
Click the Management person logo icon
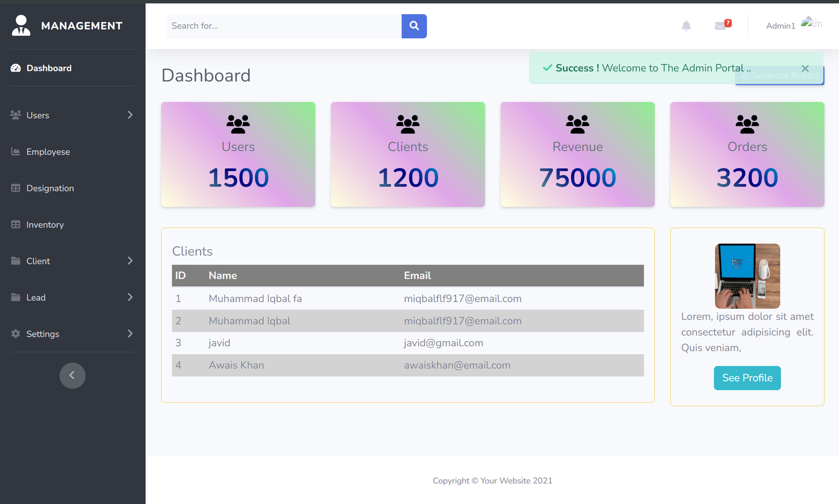20,25
